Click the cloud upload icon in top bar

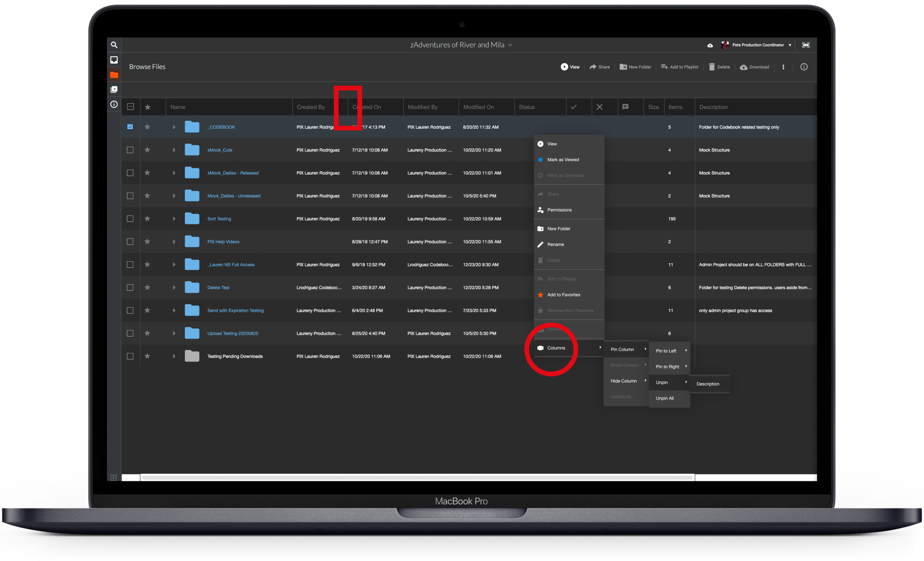click(710, 45)
